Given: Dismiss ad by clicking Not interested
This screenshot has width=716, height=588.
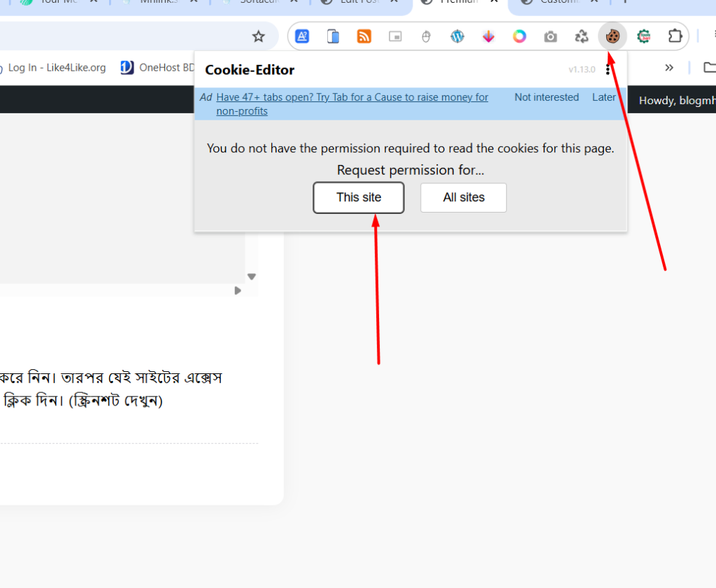Looking at the screenshot, I should (x=547, y=97).
